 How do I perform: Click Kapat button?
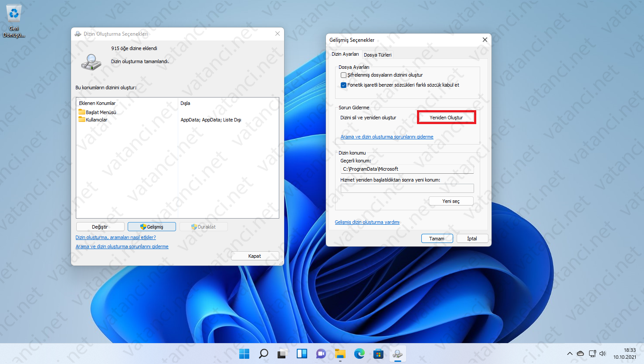pos(255,256)
